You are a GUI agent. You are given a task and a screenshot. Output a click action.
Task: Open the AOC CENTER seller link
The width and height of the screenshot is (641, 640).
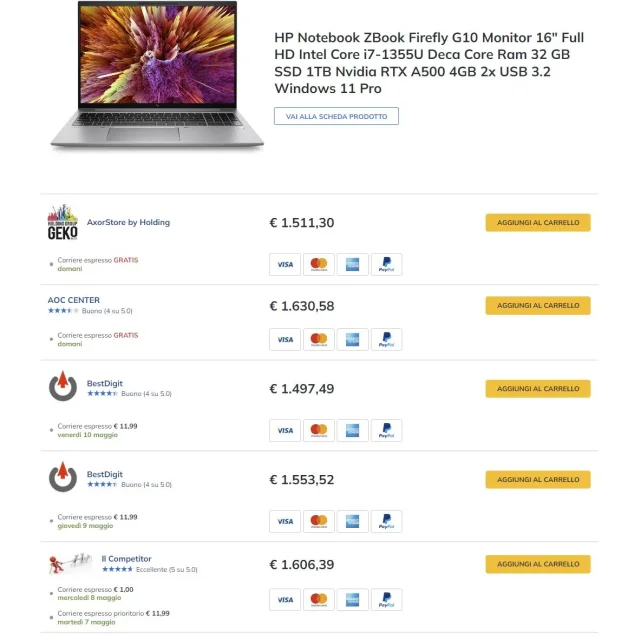pyautogui.click(x=74, y=300)
